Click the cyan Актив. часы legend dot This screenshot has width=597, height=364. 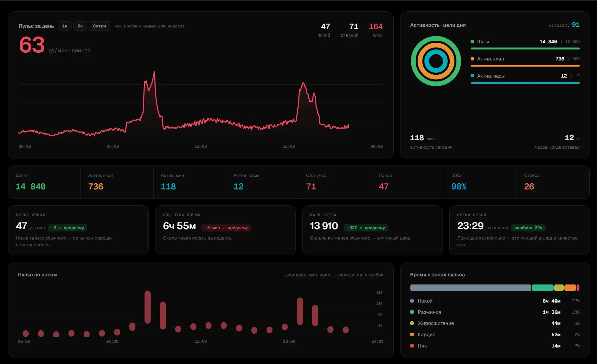point(472,76)
